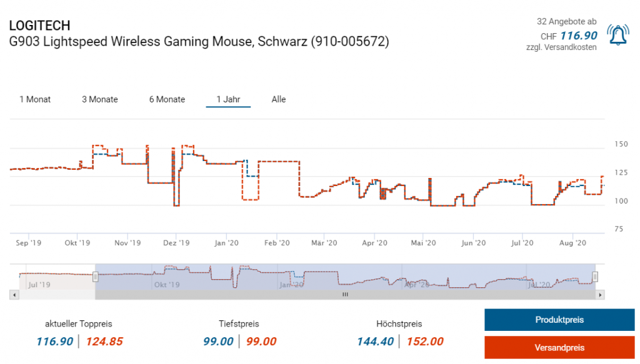The image size is (640, 364).
Task: Select the 3 Monate range tab
Action: [x=99, y=99]
